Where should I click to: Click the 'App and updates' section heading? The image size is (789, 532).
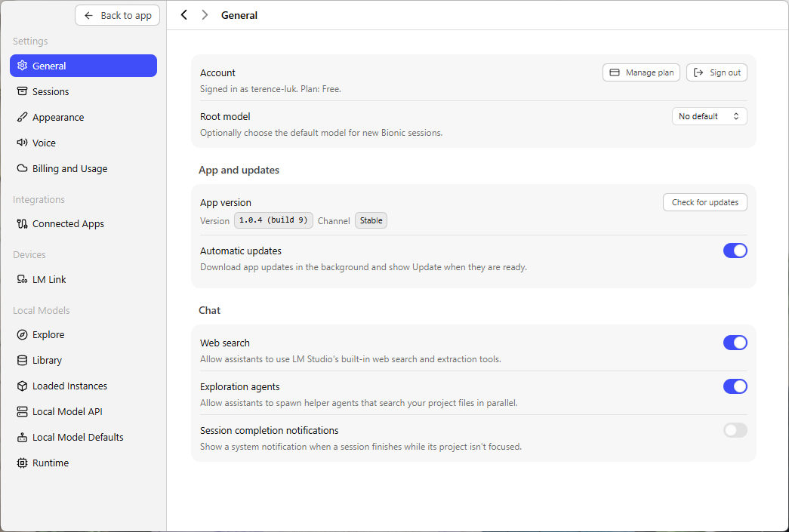(239, 170)
